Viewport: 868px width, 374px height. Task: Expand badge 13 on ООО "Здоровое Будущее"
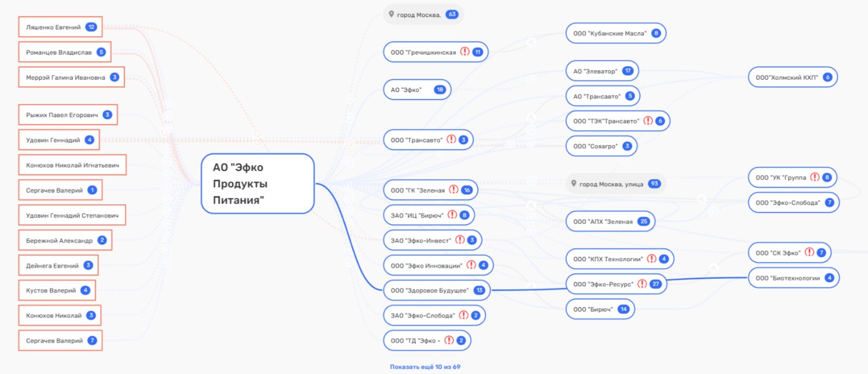coord(480,290)
